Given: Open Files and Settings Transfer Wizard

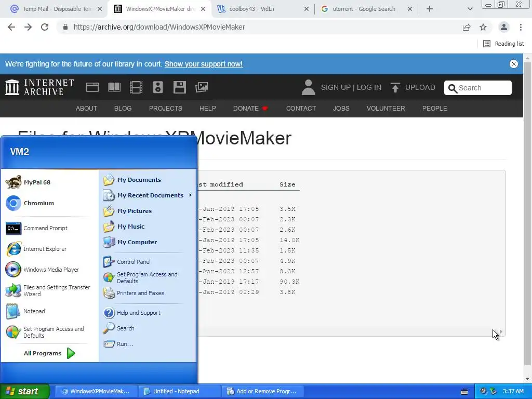Looking at the screenshot, I should coord(48,291).
